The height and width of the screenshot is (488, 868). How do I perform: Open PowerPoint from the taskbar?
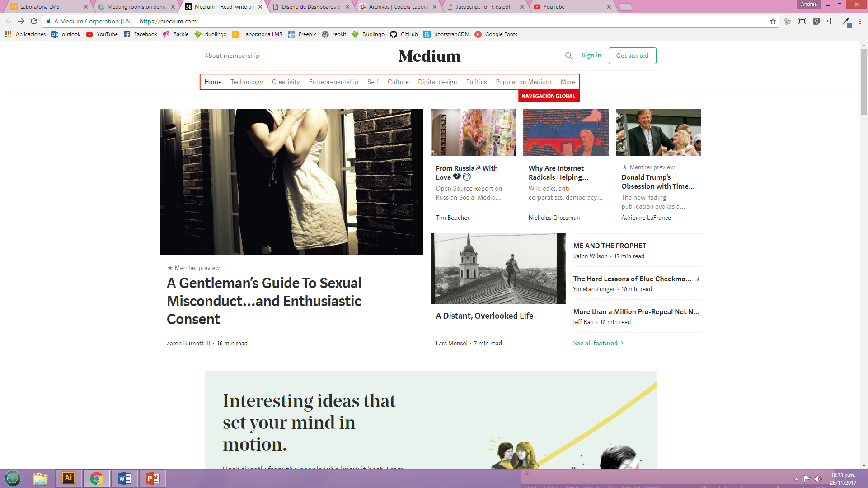tap(153, 478)
